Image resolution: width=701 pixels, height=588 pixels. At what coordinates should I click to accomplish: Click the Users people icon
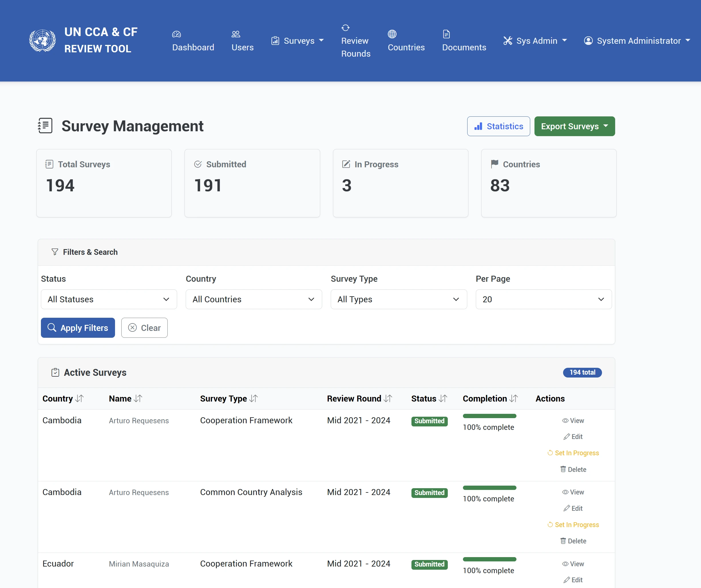[x=236, y=34]
